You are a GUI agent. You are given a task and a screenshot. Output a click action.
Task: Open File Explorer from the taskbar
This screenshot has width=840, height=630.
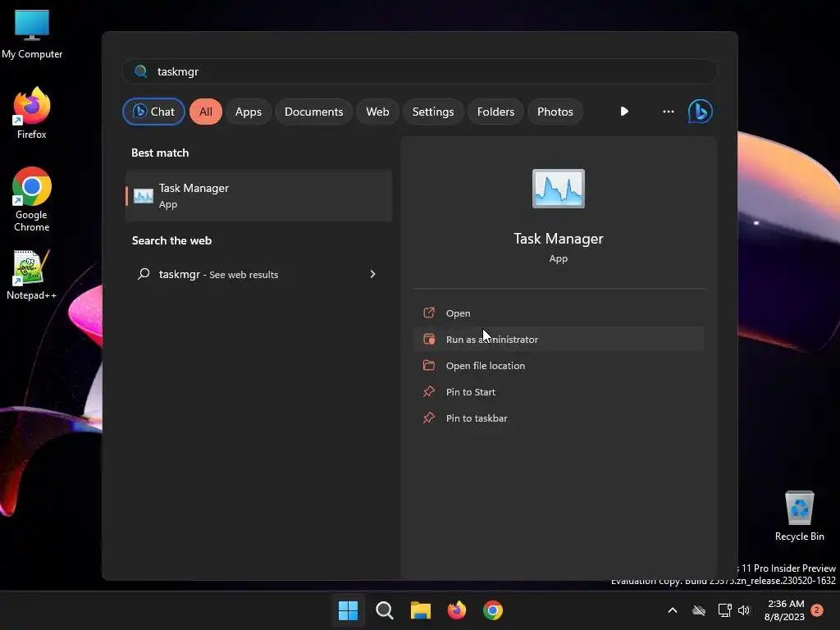click(x=421, y=610)
